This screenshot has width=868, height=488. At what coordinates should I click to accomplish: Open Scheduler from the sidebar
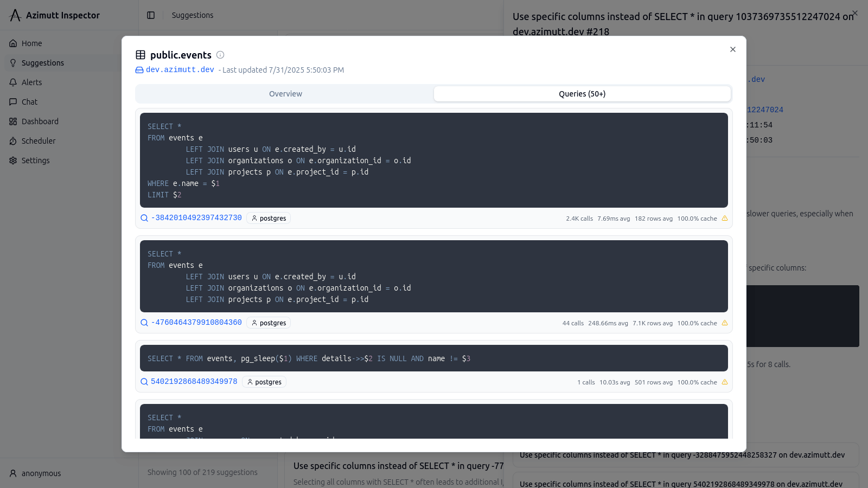click(x=38, y=141)
